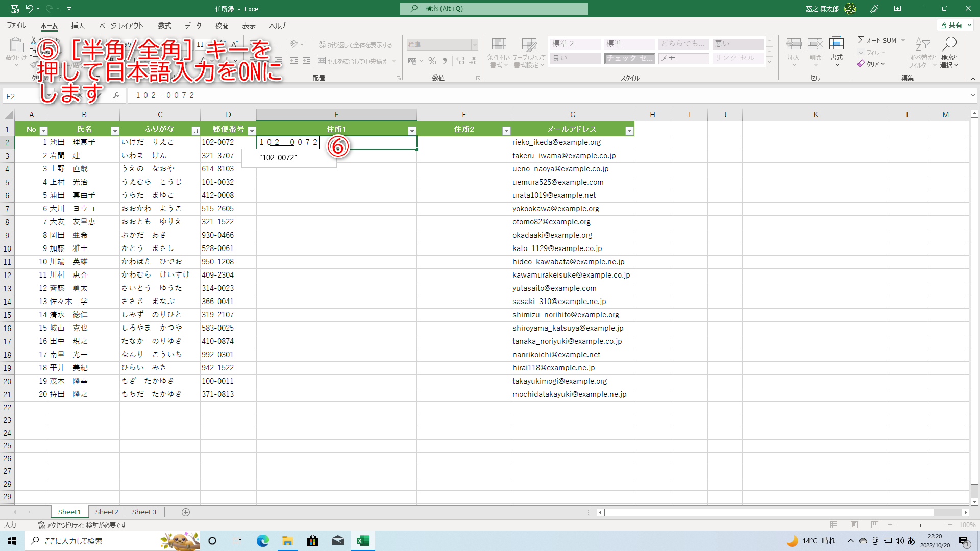Open the データ ribbon tab
This screenshot has height=551, width=980.
[193, 26]
